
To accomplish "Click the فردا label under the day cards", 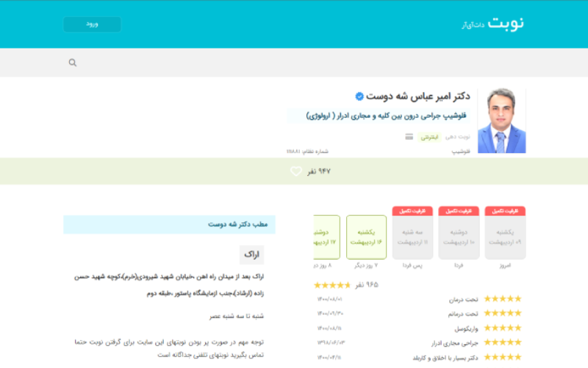I will 459,266.
